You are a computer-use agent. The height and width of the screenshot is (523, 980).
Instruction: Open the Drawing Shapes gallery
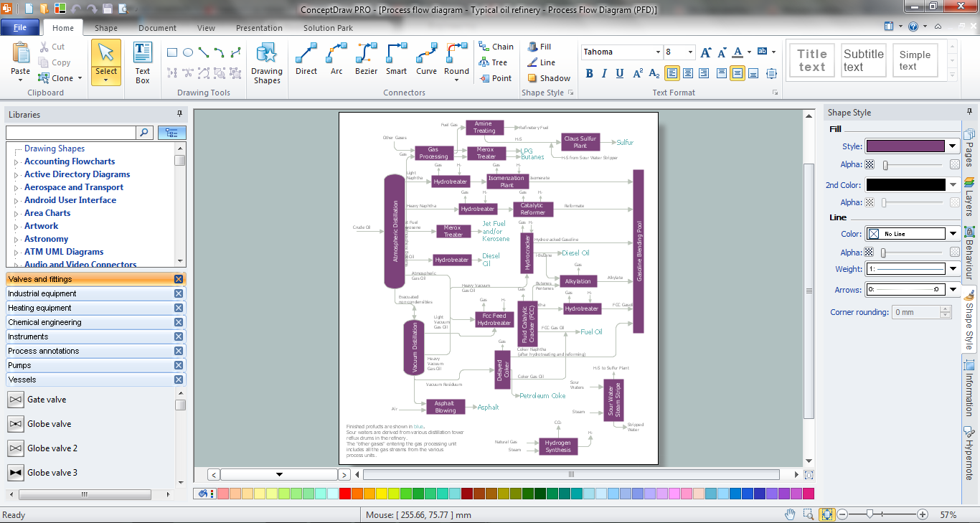pos(267,64)
